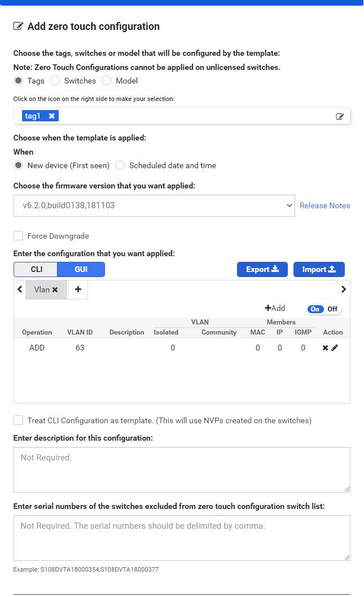Open the Release Notes link
The width and height of the screenshot is (364, 597).
tap(324, 205)
